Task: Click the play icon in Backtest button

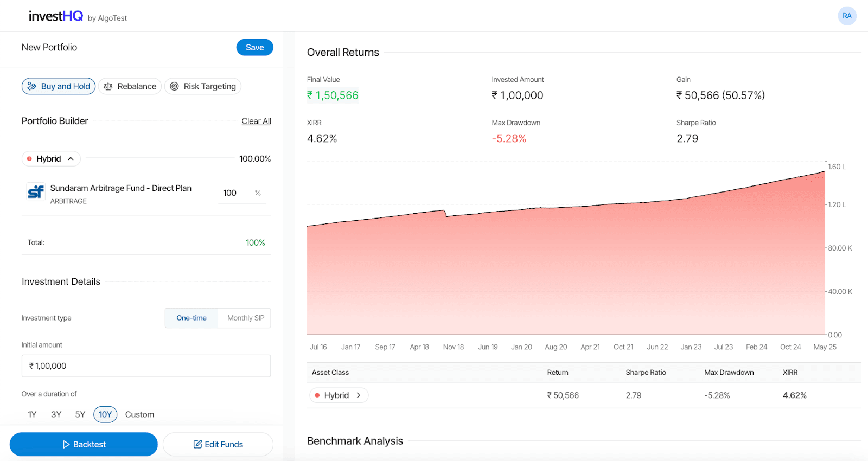Action: [x=66, y=444]
